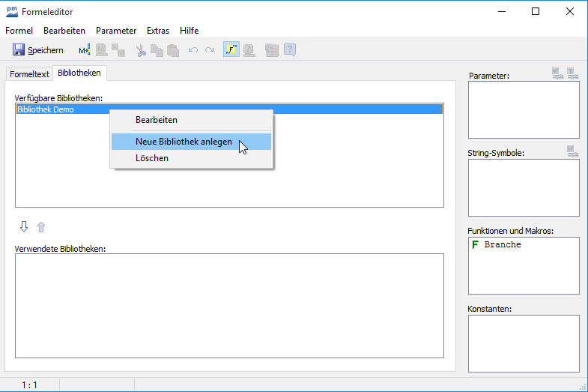Viewport: 588px width, 392px height.
Task: Click checkbox icon above Parameter list
Action: point(557,73)
